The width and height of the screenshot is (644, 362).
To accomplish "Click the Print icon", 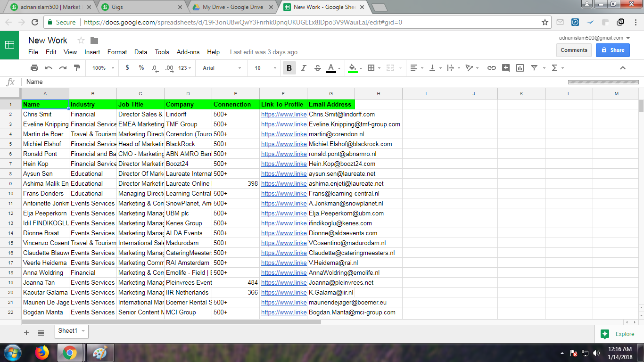I will pyautogui.click(x=34, y=68).
